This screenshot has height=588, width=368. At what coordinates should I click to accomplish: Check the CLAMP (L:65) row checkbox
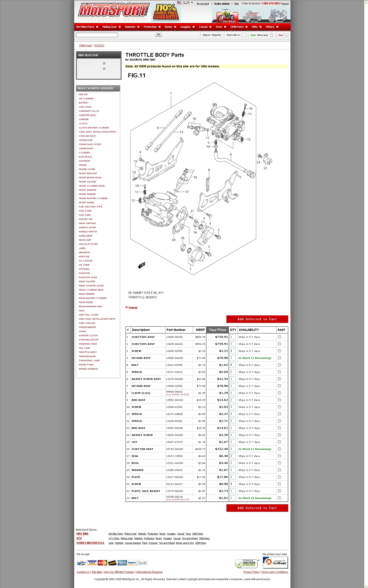tap(279, 393)
